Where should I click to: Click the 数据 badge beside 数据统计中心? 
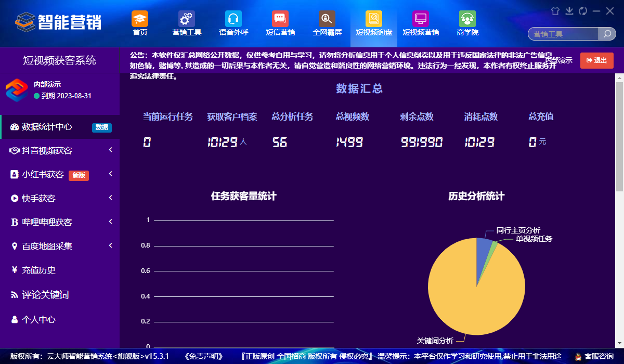coord(102,127)
